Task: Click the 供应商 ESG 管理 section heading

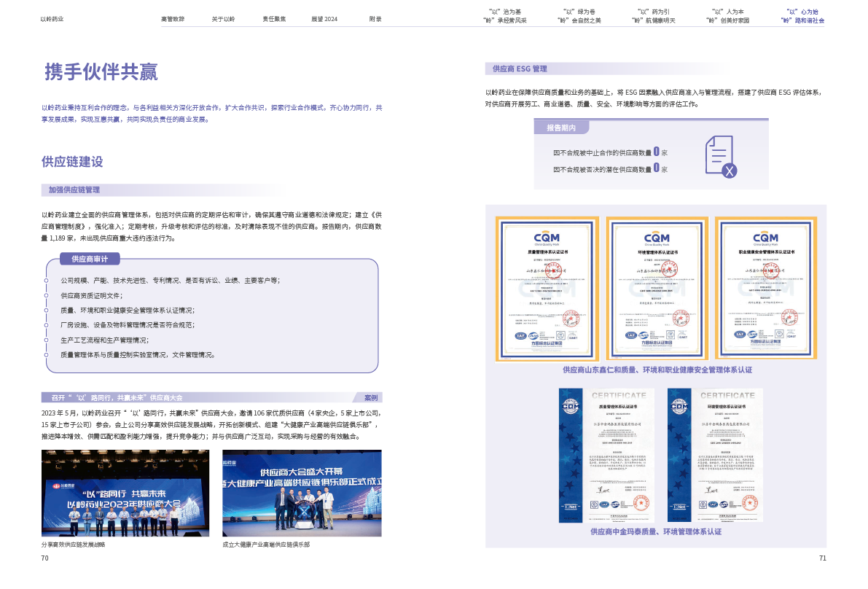Action: click(x=520, y=69)
